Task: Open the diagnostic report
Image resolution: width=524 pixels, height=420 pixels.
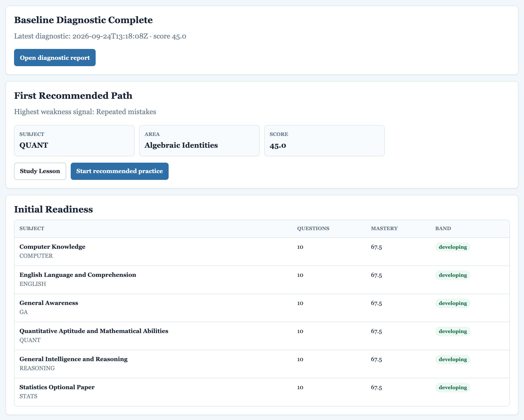Action: [x=55, y=58]
